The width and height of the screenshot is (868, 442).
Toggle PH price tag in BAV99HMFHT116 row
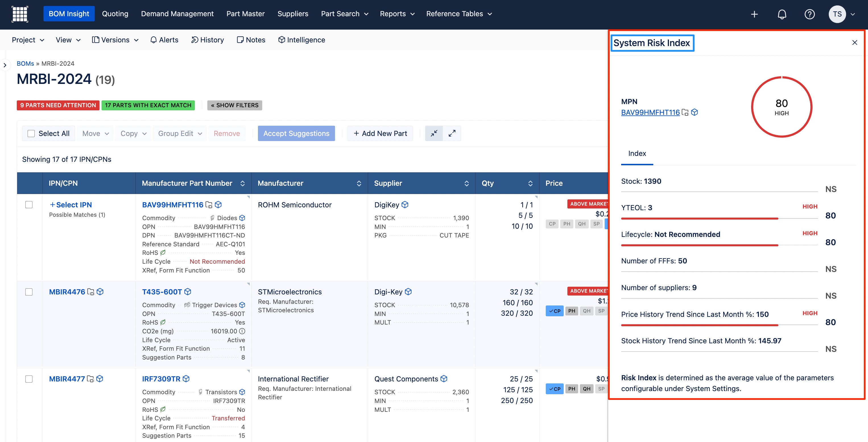(x=567, y=224)
